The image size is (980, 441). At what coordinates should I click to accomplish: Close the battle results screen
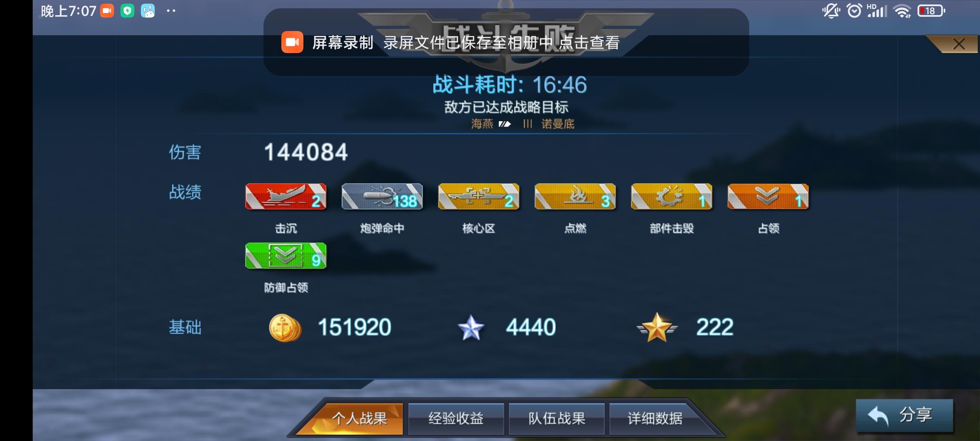pyautogui.click(x=958, y=44)
